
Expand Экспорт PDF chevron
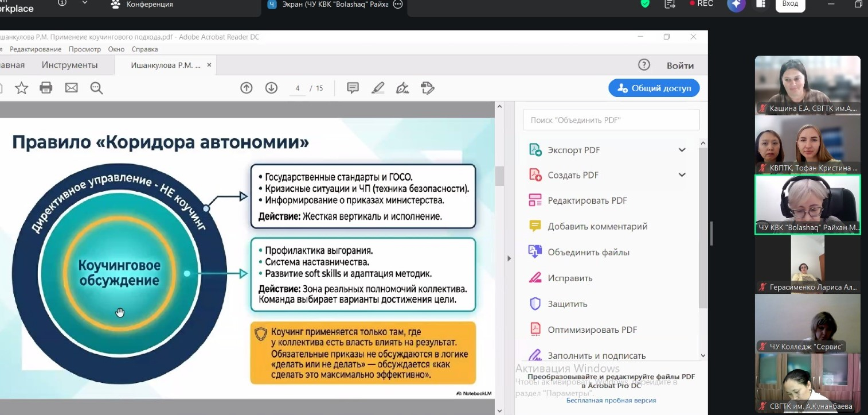tap(682, 150)
